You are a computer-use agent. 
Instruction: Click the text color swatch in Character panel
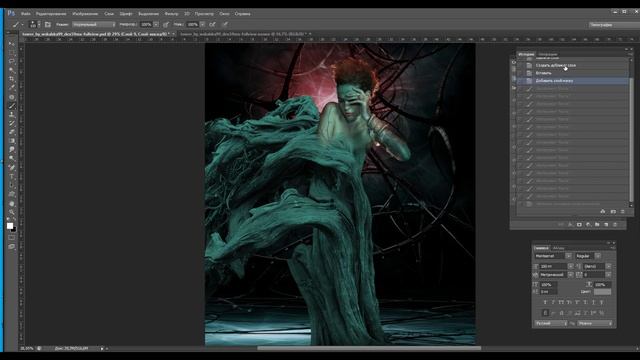click(x=602, y=291)
